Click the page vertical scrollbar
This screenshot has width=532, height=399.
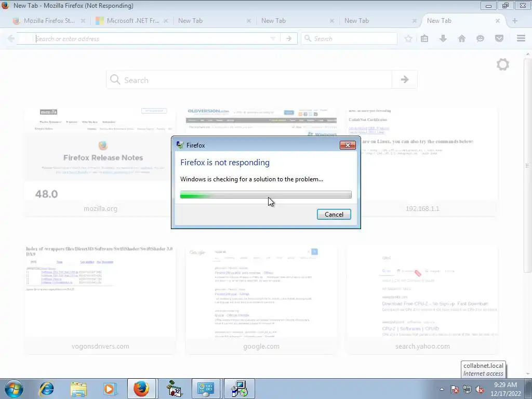pyautogui.click(x=527, y=166)
